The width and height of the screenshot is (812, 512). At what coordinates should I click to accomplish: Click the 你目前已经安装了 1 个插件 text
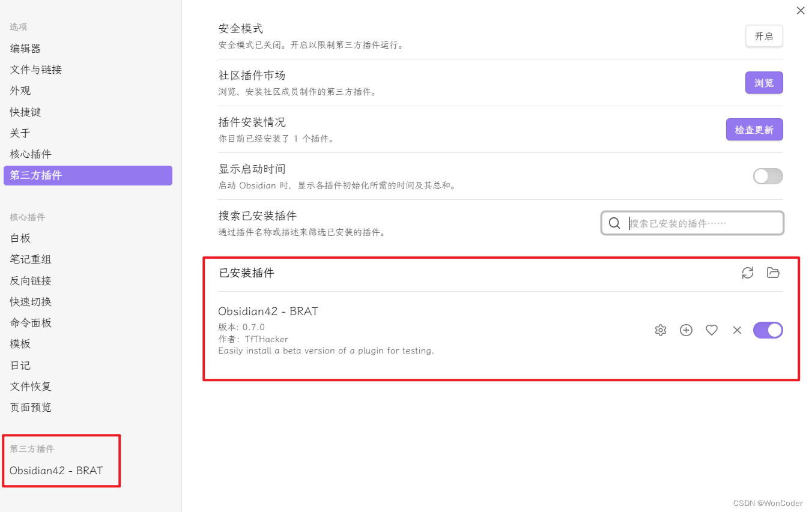coord(276,139)
